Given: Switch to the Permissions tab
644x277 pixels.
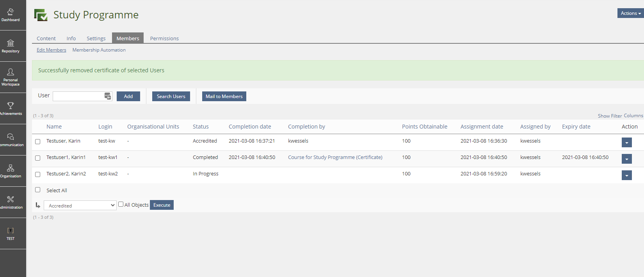Looking at the screenshot, I should [164, 38].
